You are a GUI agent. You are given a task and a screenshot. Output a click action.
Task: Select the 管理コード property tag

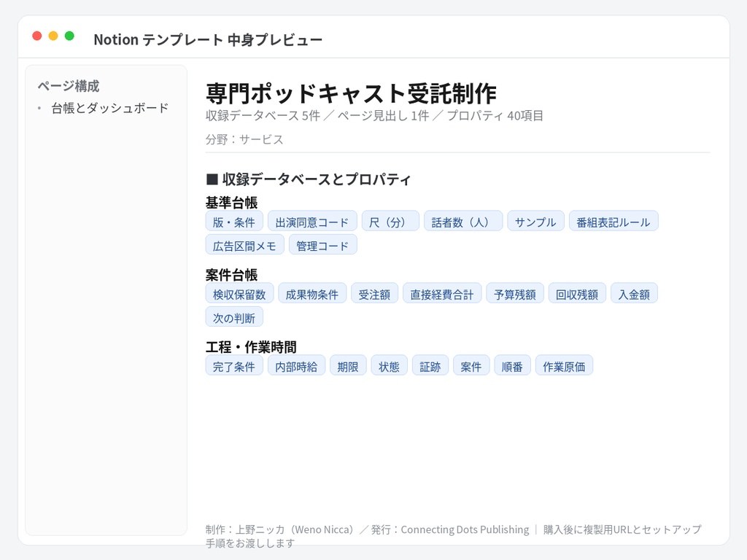click(x=323, y=245)
